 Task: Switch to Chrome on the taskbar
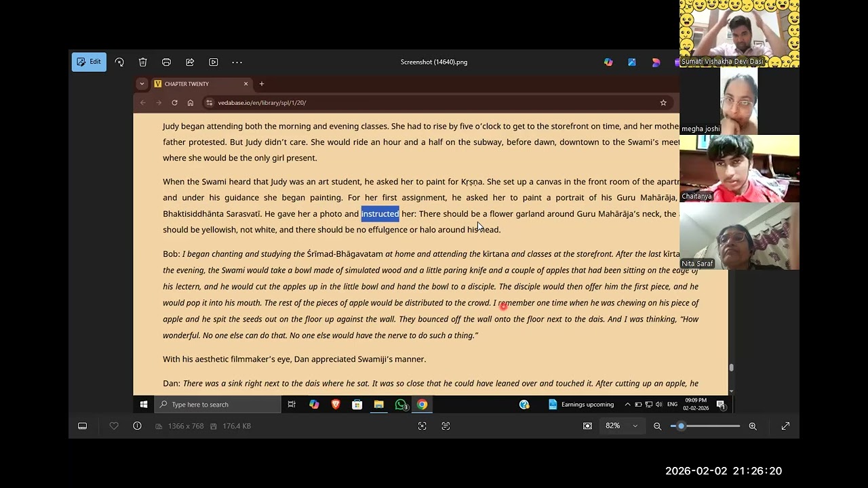tap(422, 405)
